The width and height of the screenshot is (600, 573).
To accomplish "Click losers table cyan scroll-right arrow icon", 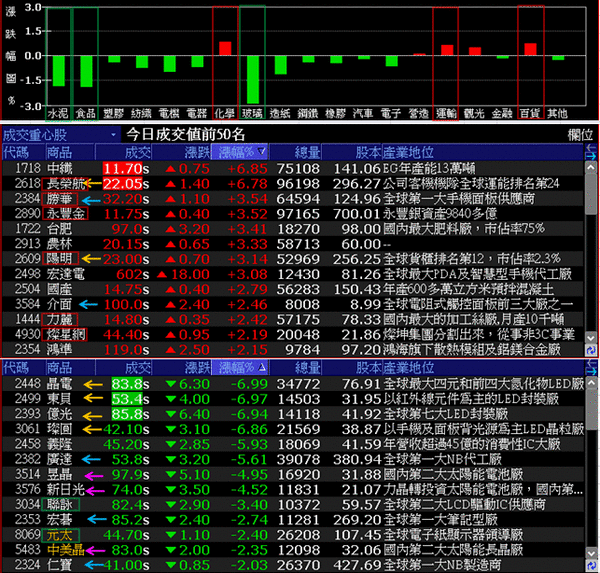I will click(591, 371).
